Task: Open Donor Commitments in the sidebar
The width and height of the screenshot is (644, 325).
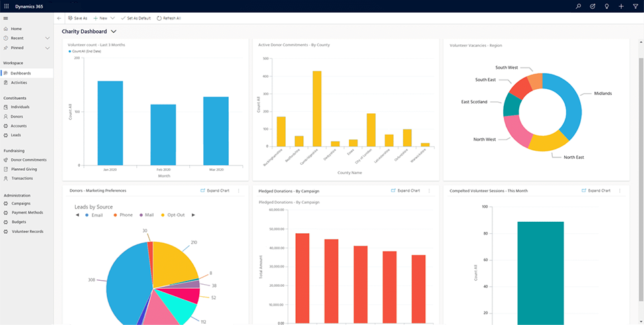Action: pyautogui.click(x=28, y=160)
